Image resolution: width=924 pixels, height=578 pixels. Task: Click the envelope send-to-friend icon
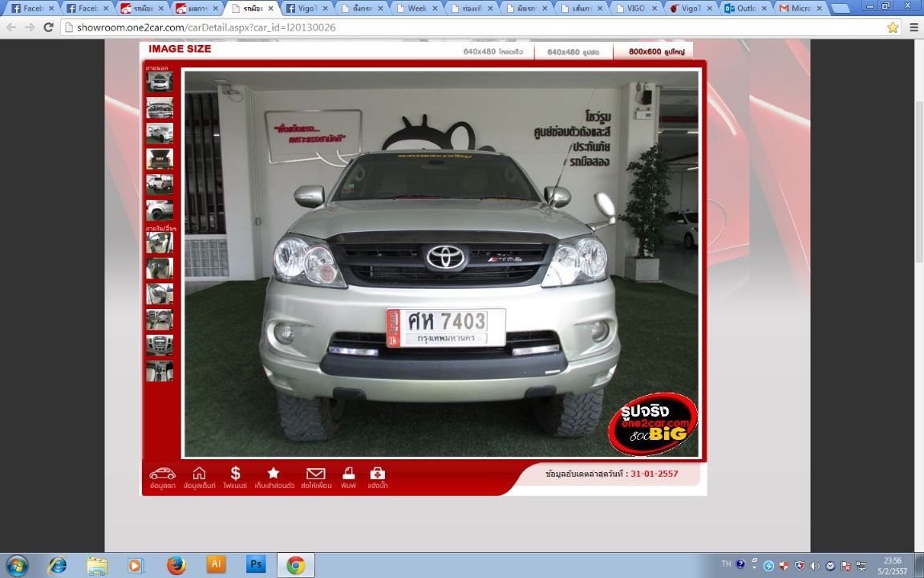(x=316, y=474)
